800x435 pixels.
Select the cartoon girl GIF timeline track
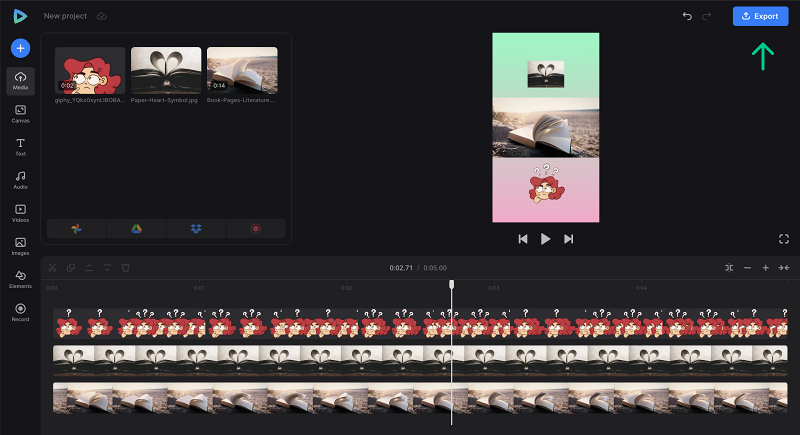click(x=420, y=323)
